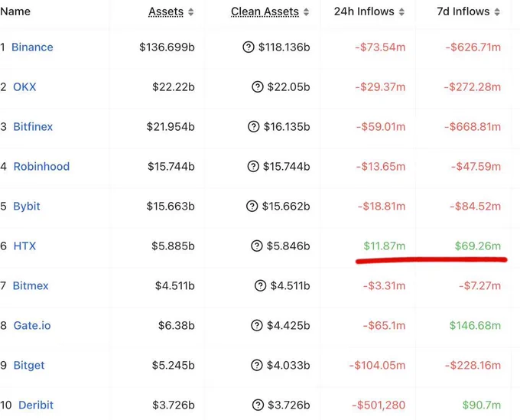
Task: Select Gate.io 7d inflow $146.68m
Action: click(x=475, y=325)
